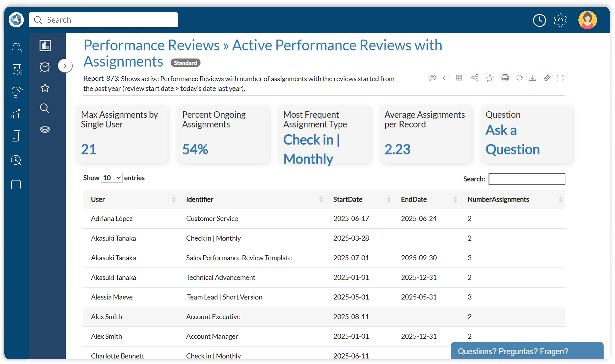This screenshot has width=615, height=364.
Task: Switch to grid table view icon
Action: [x=459, y=78]
